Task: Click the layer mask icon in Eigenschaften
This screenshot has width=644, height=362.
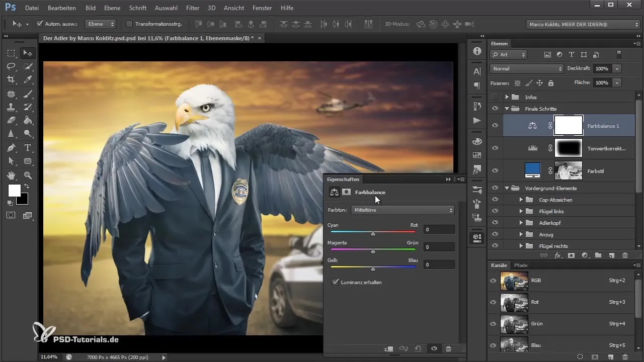Action: click(346, 192)
